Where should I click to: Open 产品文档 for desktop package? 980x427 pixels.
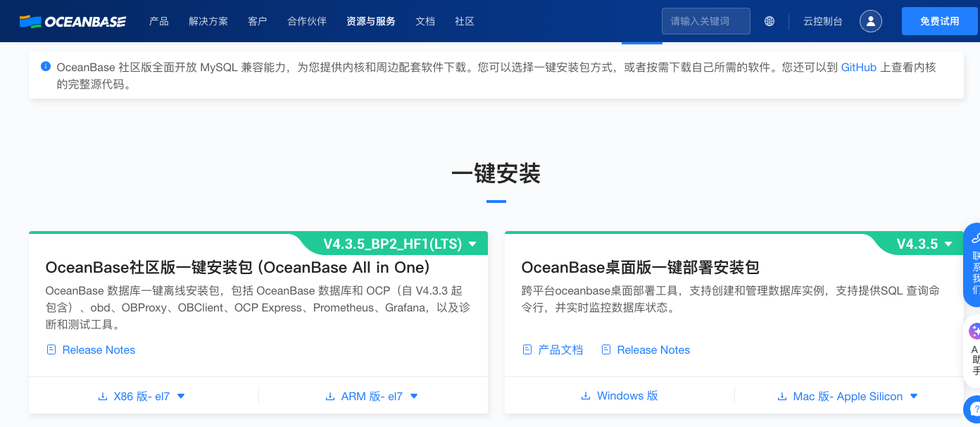click(560, 349)
